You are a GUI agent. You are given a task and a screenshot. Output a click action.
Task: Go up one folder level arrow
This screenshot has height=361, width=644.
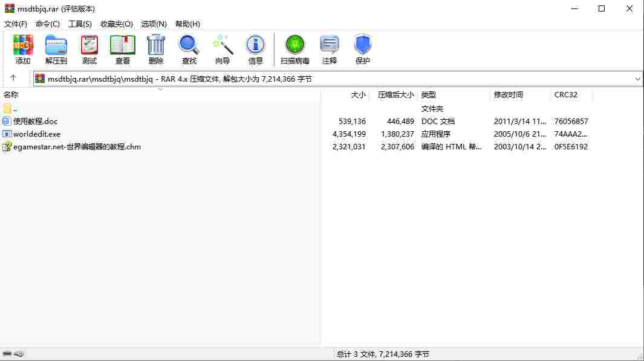13,78
